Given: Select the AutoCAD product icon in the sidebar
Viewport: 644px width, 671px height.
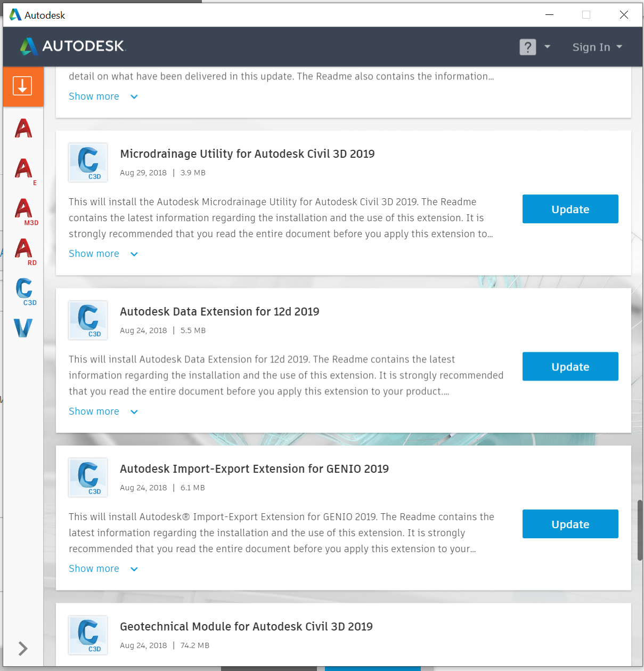Looking at the screenshot, I should (x=23, y=128).
